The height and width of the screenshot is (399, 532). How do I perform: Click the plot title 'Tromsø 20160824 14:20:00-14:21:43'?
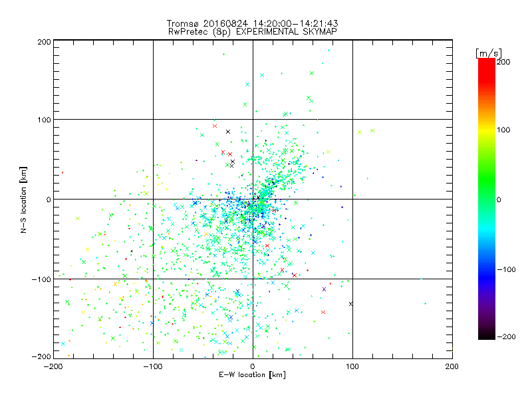[252, 23]
